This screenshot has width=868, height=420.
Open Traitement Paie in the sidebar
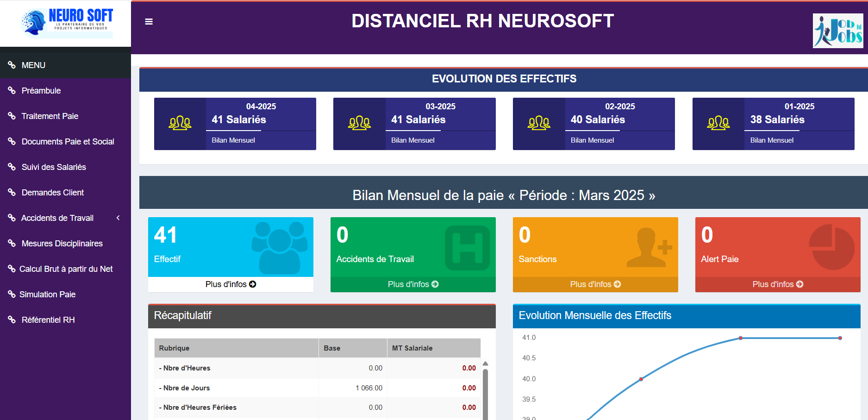50,116
